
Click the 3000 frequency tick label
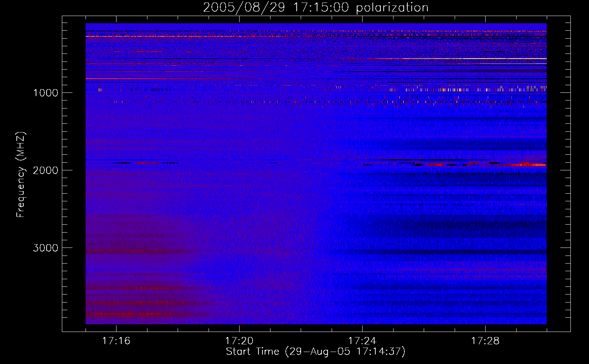46,248
